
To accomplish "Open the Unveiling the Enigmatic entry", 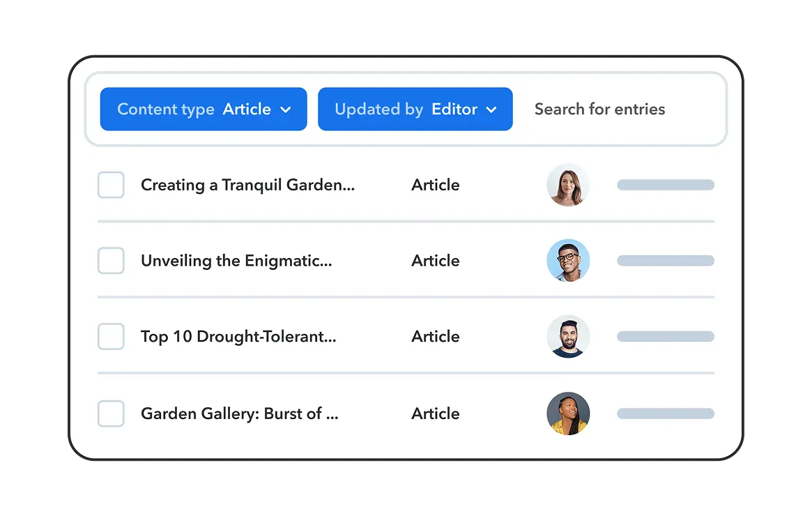I will pos(237,260).
